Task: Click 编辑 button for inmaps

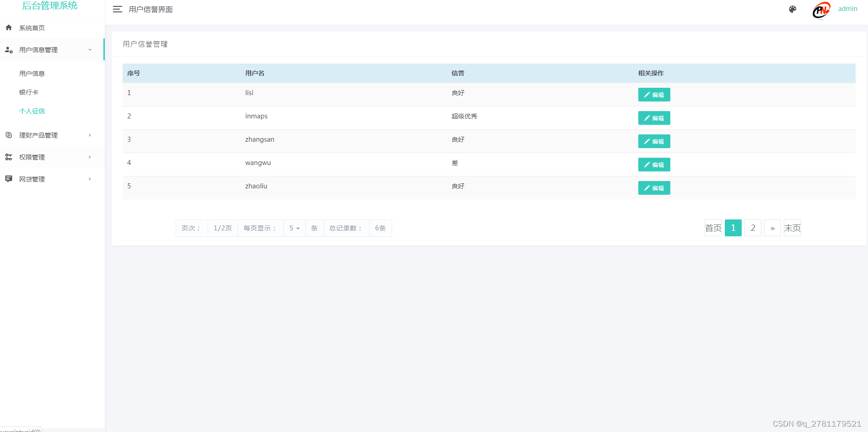Action: (x=654, y=118)
